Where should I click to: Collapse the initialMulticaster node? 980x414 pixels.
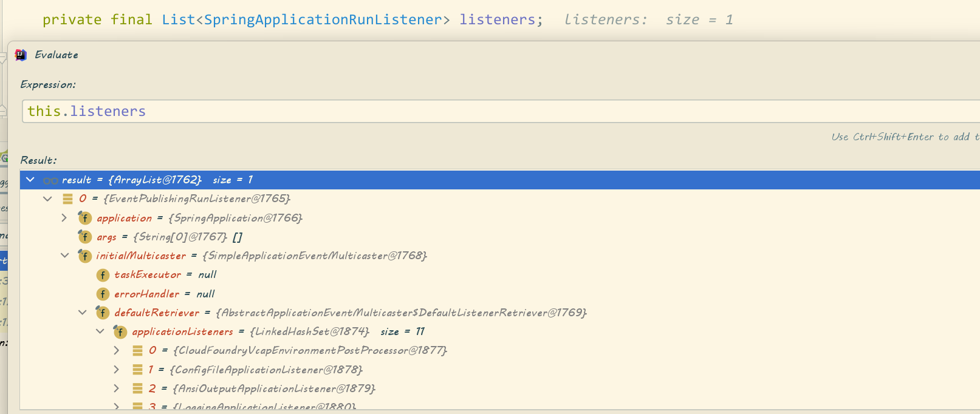tap(65, 256)
